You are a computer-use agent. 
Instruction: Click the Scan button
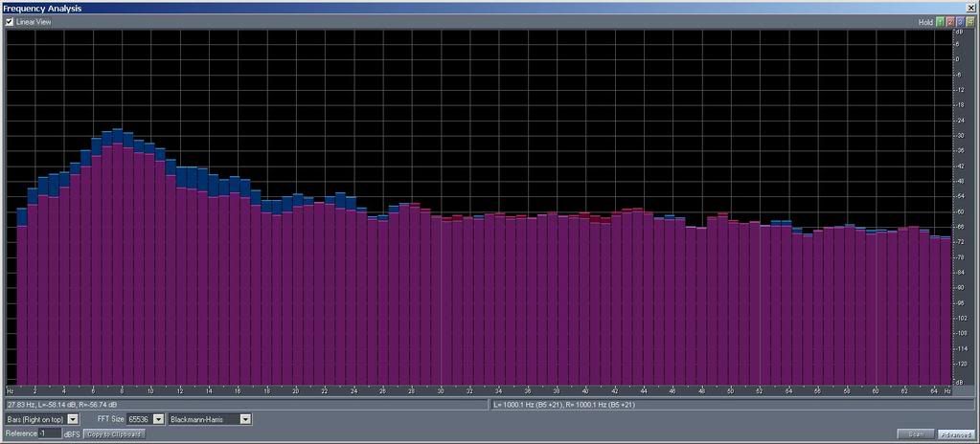pyautogui.click(x=916, y=434)
